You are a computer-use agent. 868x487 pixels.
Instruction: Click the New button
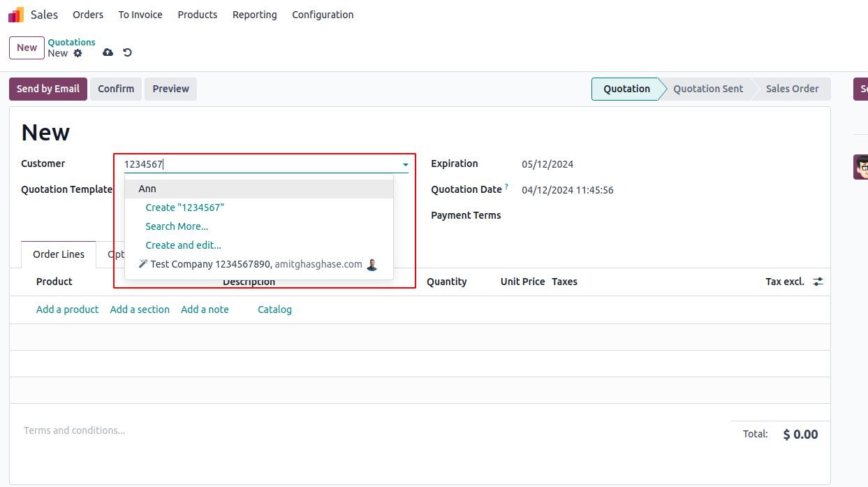pyautogui.click(x=27, y=48)
